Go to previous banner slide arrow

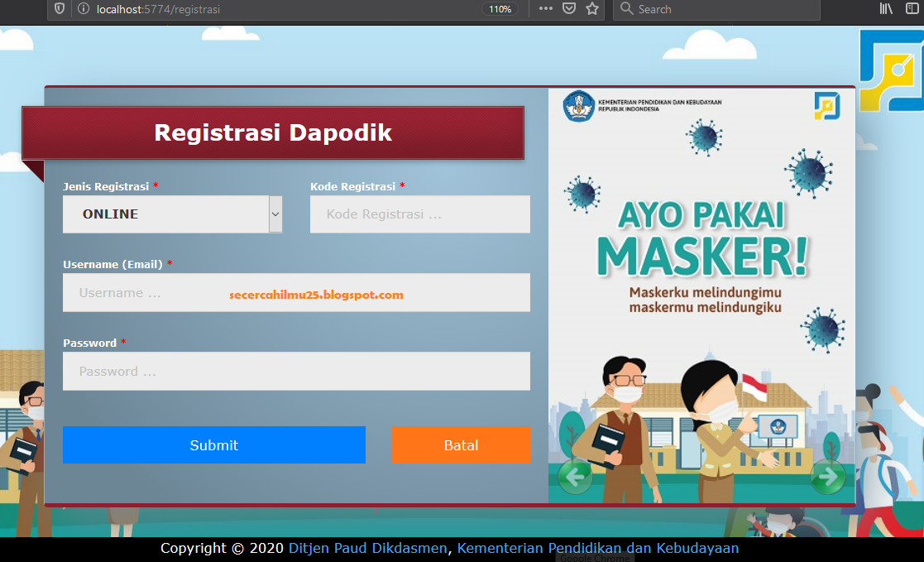click(x=575, y=477)
